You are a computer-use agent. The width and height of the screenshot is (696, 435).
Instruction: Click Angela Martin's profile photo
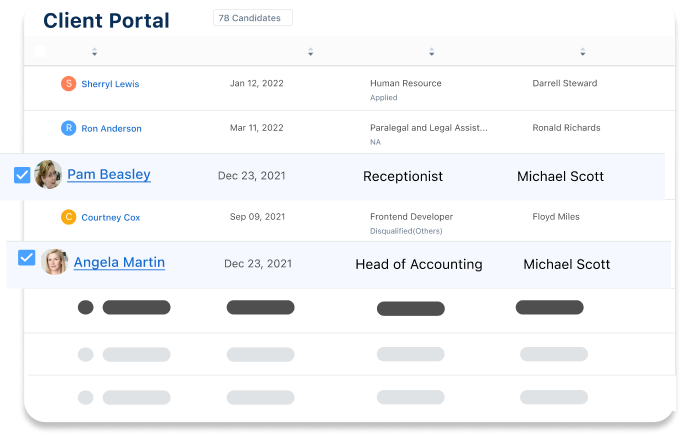(x=55, y=262)
